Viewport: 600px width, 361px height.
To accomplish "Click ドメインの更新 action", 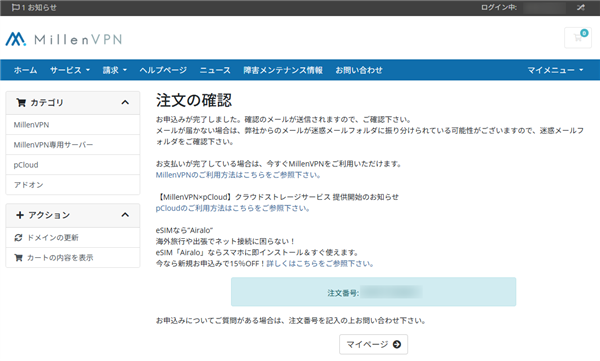I will pyautogui.click(x=73, y=238).
